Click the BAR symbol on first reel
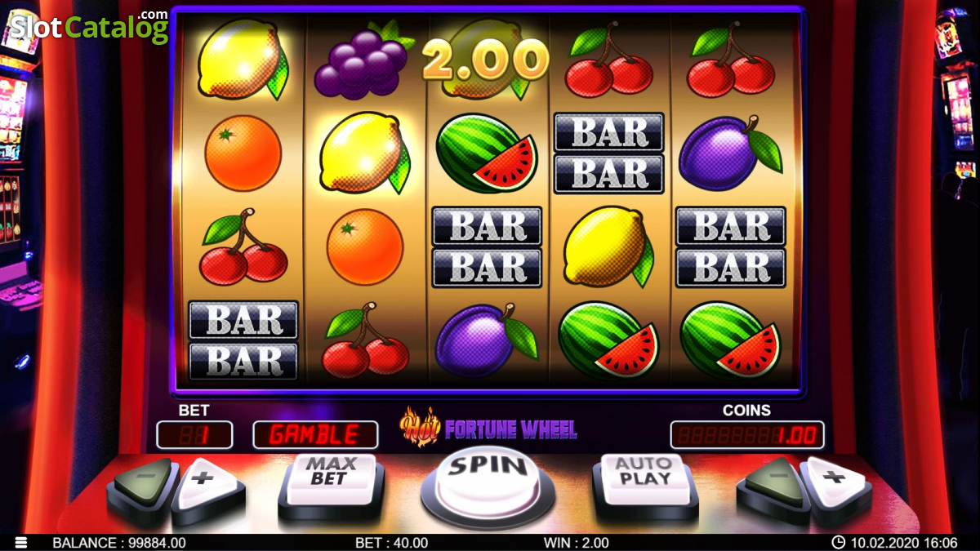The width and height of the screenshot is (980, 551). 243,341
